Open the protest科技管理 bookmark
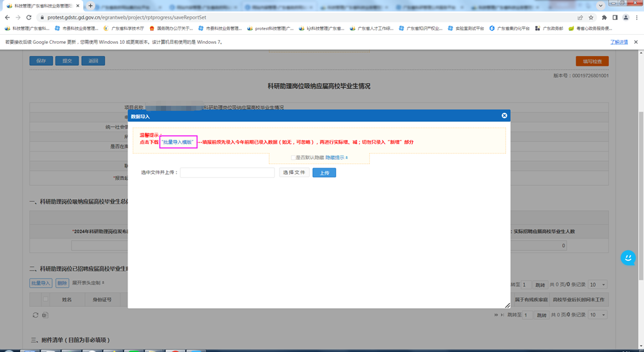 (x=270, y=28)
